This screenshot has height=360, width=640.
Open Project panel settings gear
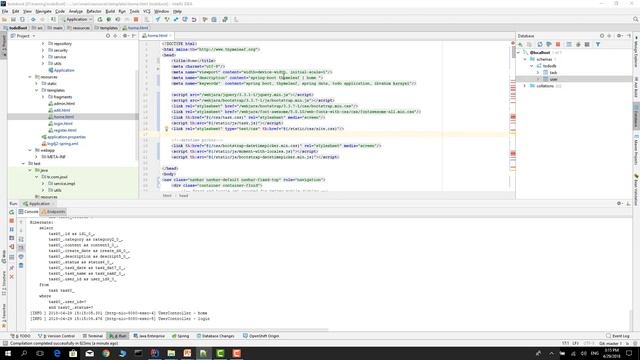tap(125, 36)
